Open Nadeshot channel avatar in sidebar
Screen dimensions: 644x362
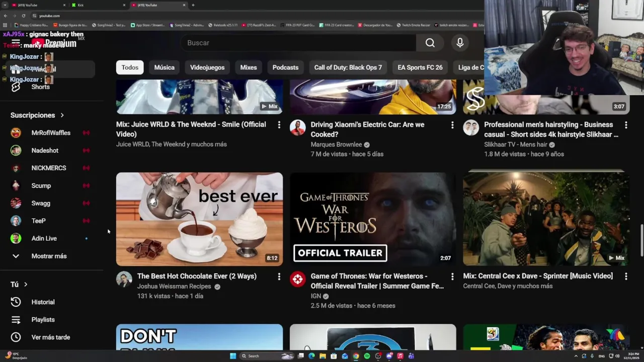[x=16, y=150]
